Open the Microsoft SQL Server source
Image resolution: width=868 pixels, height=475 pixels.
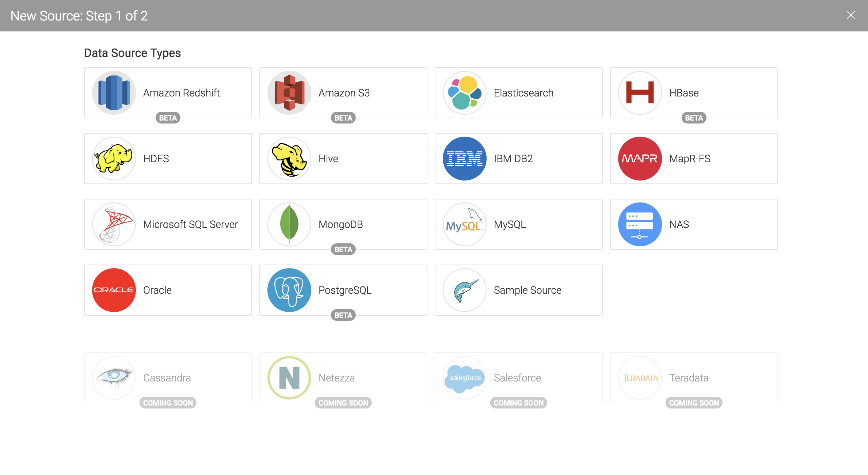point(190,224)
